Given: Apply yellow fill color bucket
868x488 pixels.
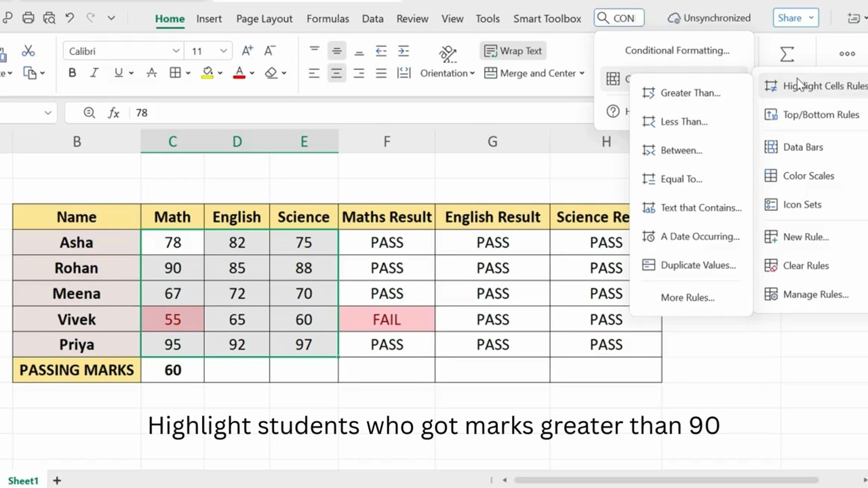Looking at the screenshot, I should (208, 73).
